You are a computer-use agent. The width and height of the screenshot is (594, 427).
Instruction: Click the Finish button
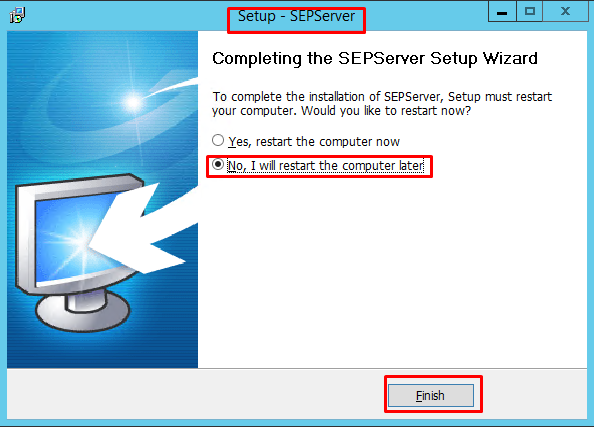(431, 396)
